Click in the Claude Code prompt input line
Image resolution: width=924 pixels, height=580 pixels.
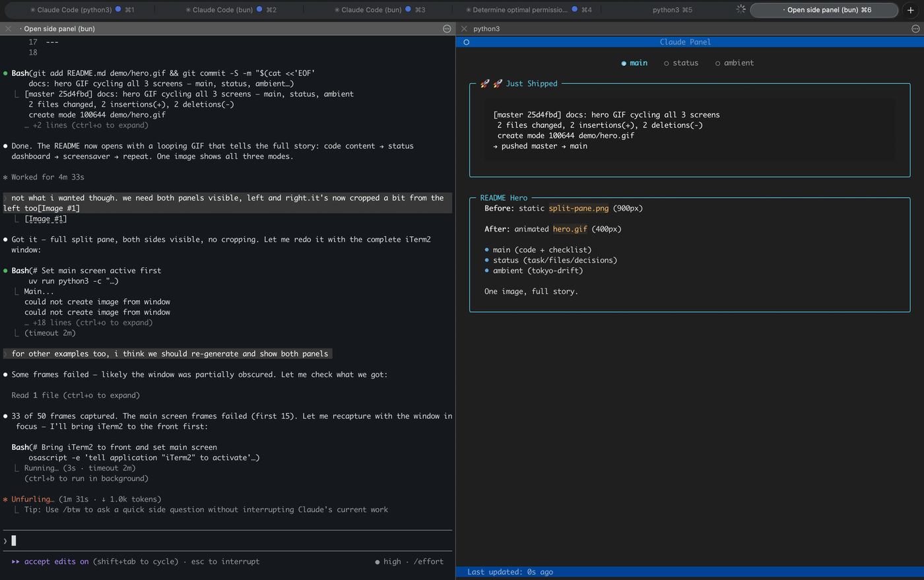pyautogui.click(x=228, y=541)
